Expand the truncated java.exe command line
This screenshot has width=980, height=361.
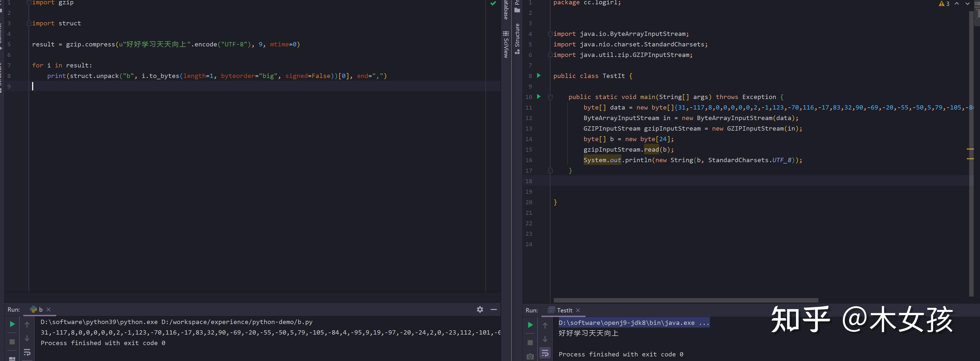coord(703,322)
